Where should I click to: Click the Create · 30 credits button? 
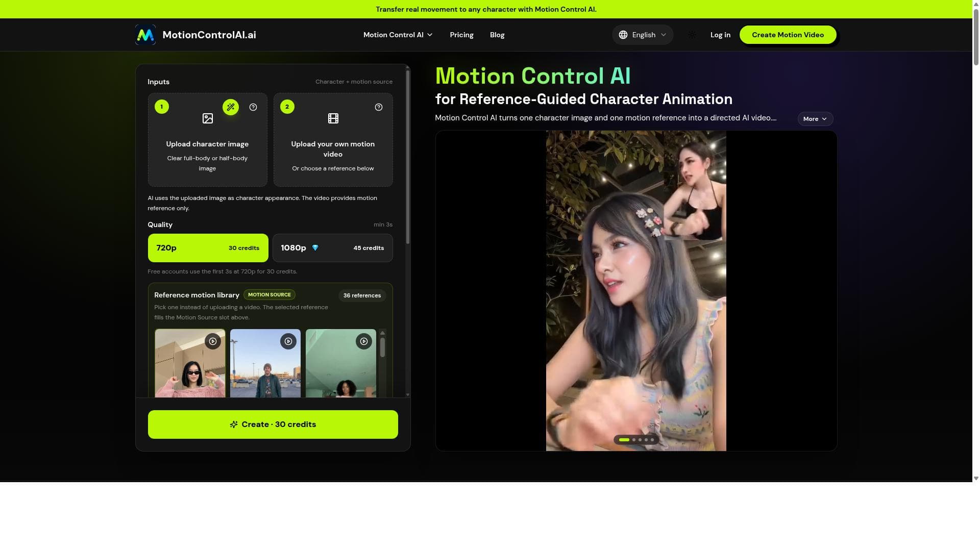pos(273,424)
